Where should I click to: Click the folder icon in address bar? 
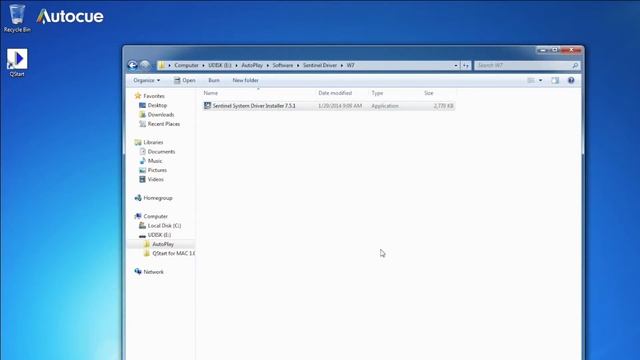[x=162, y=65]
